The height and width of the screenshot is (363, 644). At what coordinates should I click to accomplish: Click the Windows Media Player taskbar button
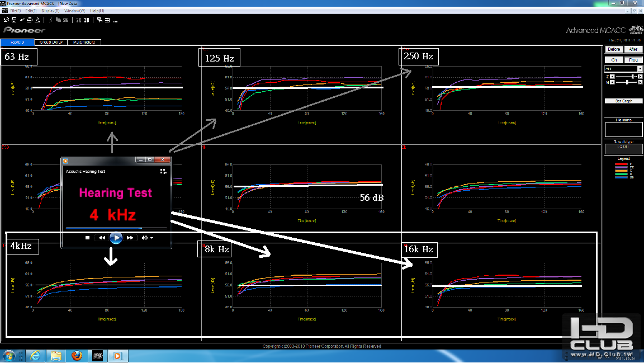click(x=118, y=356)
